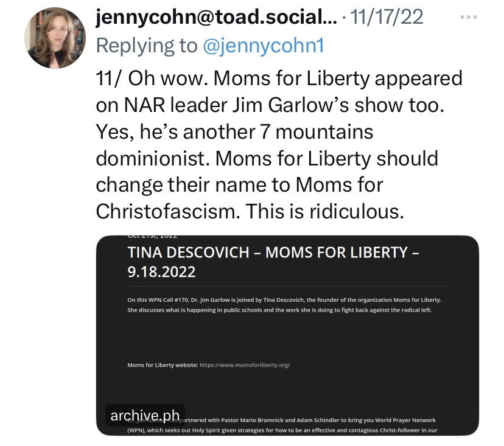Click 'Jim Garlow's show' in tweet text
Screen dimensions: 504x446
(333, 105)
